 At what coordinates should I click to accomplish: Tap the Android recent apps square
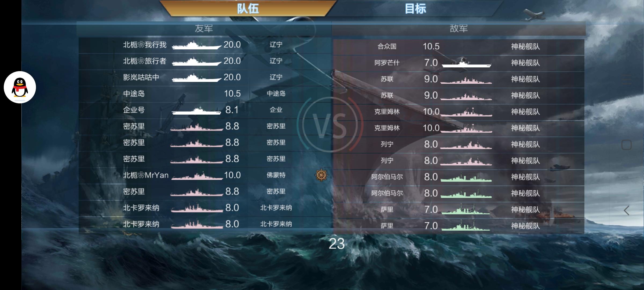coord(627,145)
